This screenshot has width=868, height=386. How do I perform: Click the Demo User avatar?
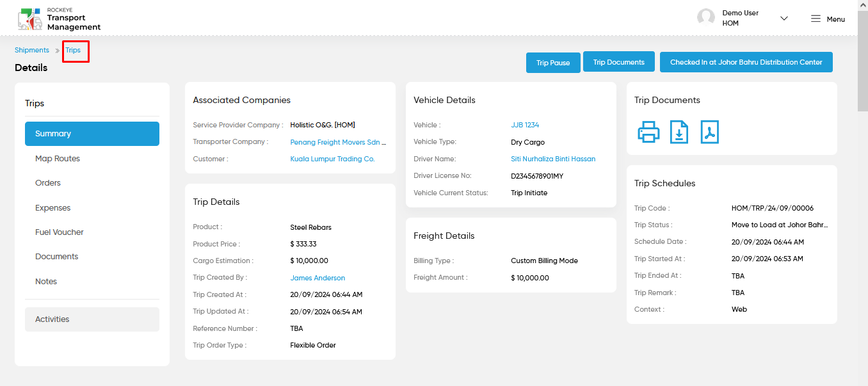tap(706, 18)
